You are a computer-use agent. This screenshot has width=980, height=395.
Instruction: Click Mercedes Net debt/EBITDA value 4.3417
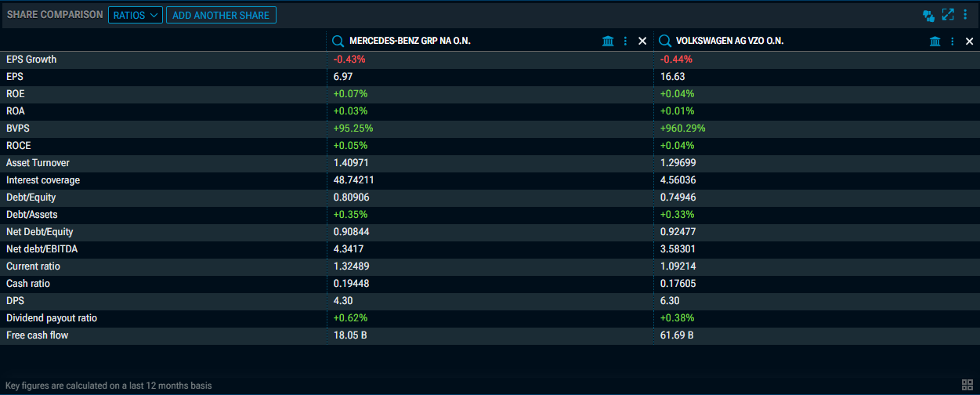point(349,249)
